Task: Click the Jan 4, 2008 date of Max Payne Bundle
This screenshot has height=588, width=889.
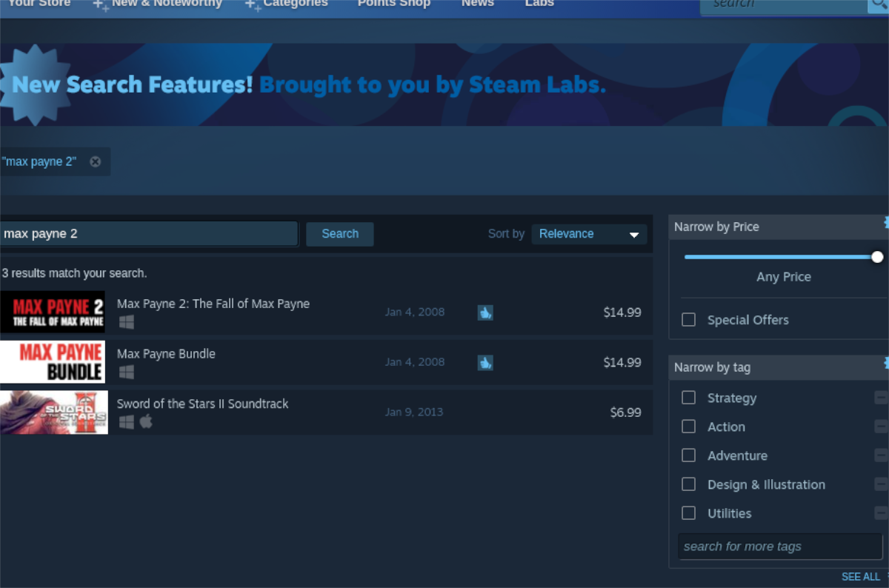Action: 415,363
